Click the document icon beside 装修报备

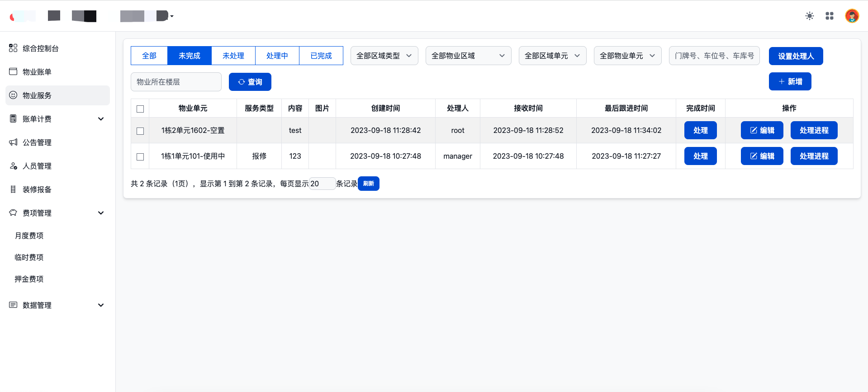[13, 189]
